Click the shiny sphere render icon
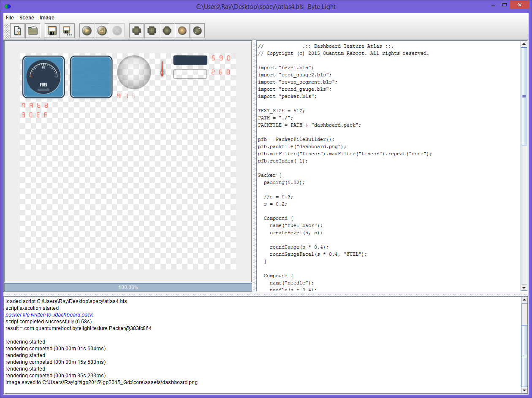 coord(197,30)
